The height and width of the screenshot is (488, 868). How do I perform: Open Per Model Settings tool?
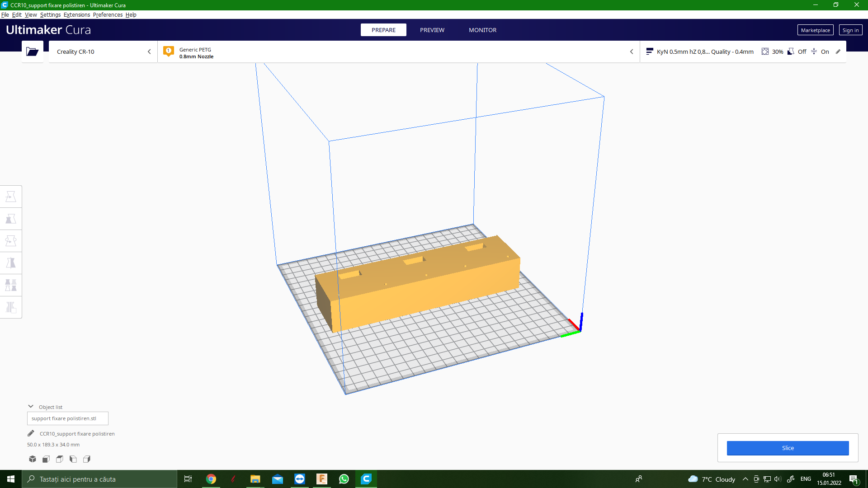(11, 285)
